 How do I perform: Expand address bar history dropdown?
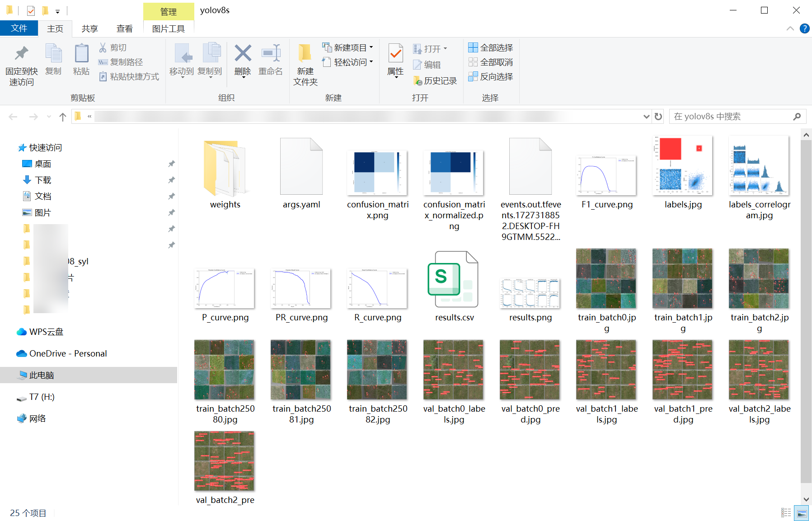point(646,117)
